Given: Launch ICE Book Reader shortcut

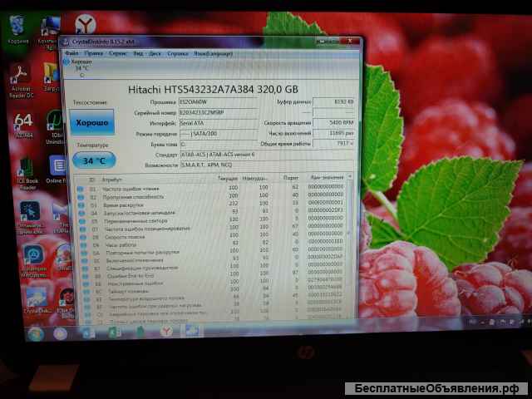Looking at the screenshot, I should point(27,173).
